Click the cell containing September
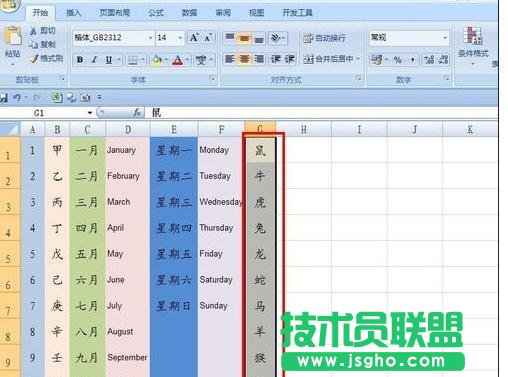 (x=127, y=358)
